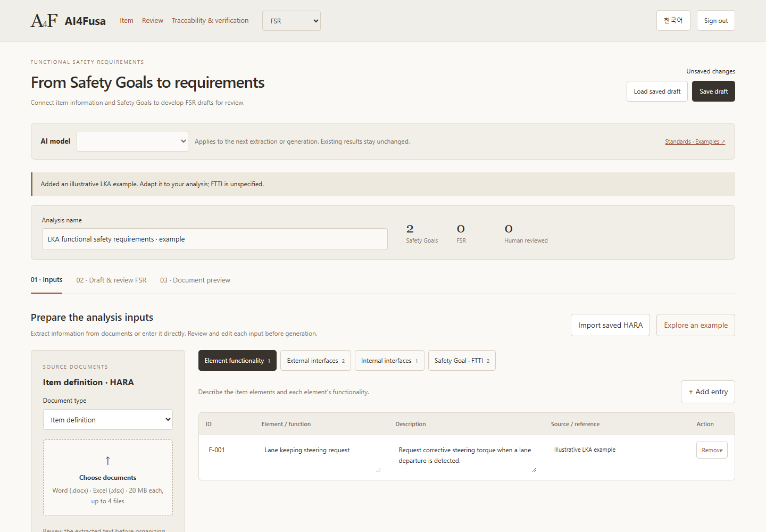The image size is (766, 532).
Task: Open the Document type dropdown
Action: (x=108, y=420)
